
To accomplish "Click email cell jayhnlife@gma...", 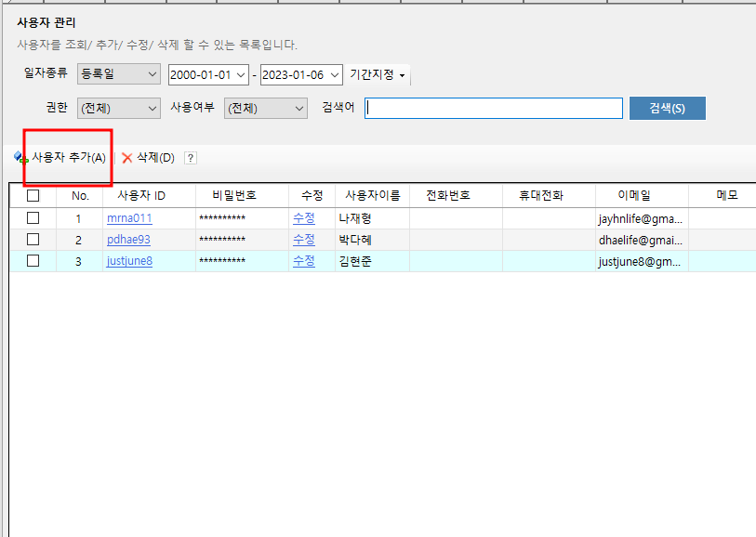I will pyautogui.click(x=642, y=218).
